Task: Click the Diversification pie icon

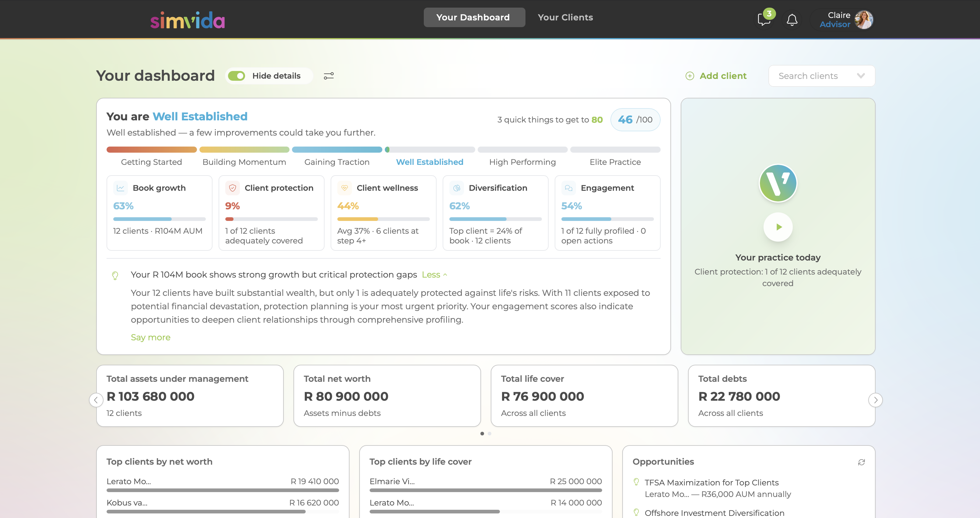Action: (x=457, y=188)
